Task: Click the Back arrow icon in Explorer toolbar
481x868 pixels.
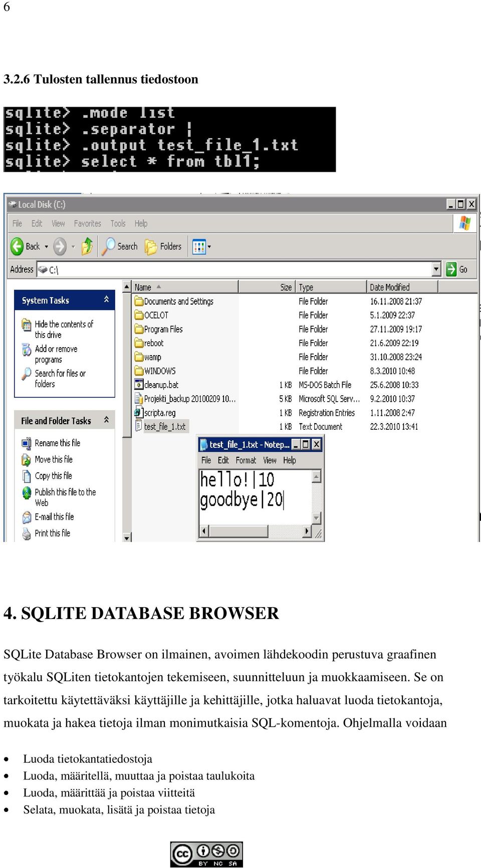Action: click(17, 246)
